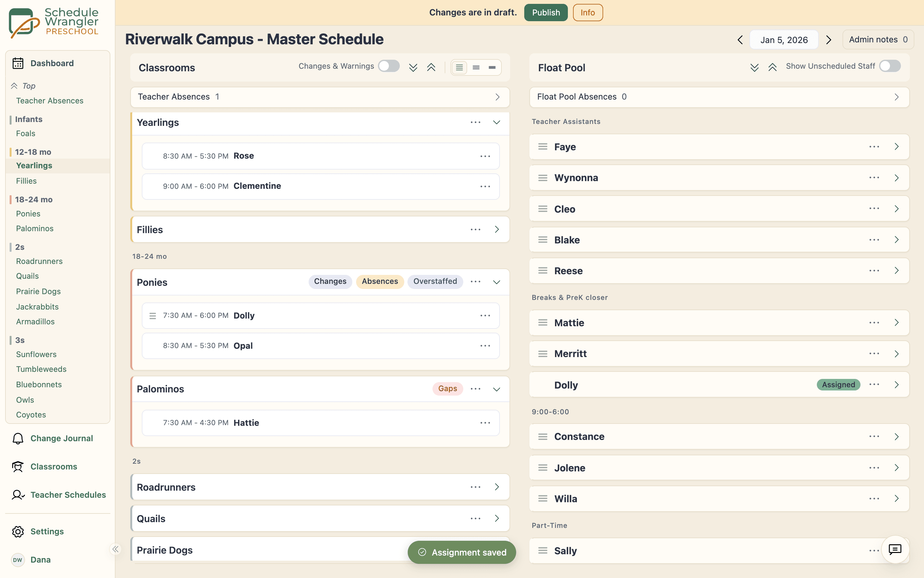Open the chat feedback bubble icon
Screen dimensions: 924x578
click(x=895, y=549)
